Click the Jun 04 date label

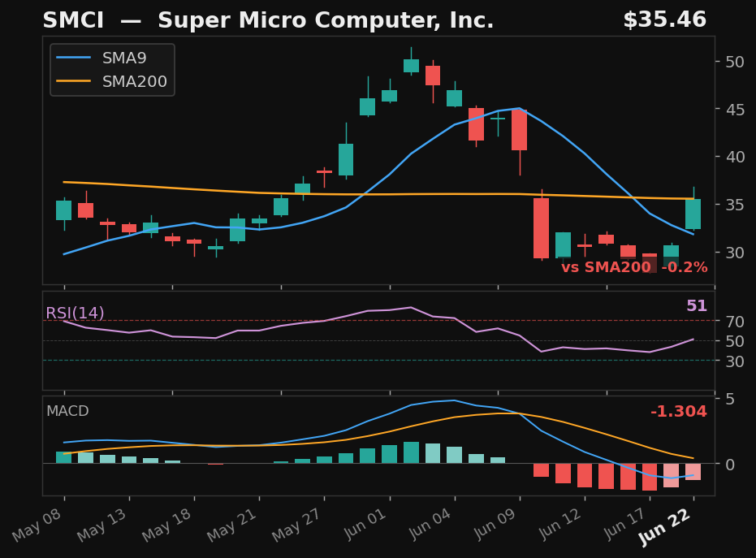tap(430, 523)
